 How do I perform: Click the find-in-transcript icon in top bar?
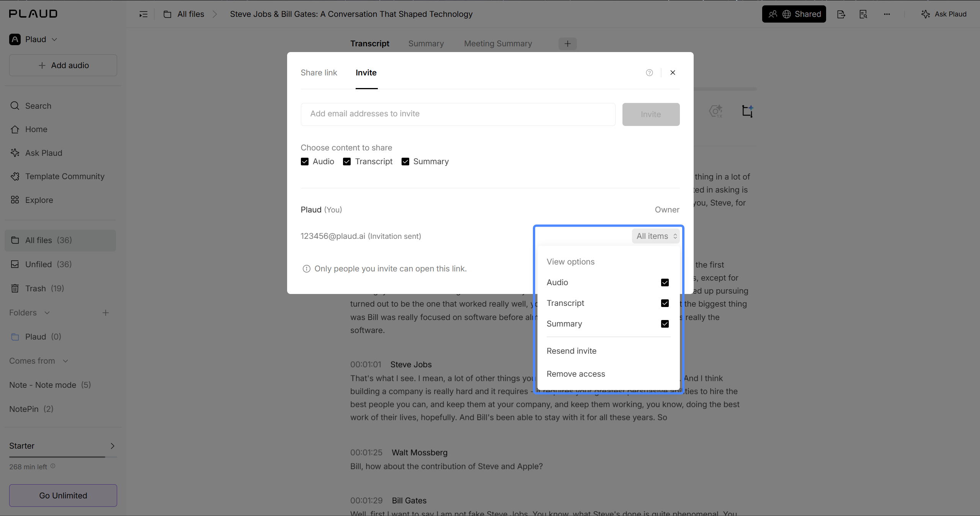863,14
